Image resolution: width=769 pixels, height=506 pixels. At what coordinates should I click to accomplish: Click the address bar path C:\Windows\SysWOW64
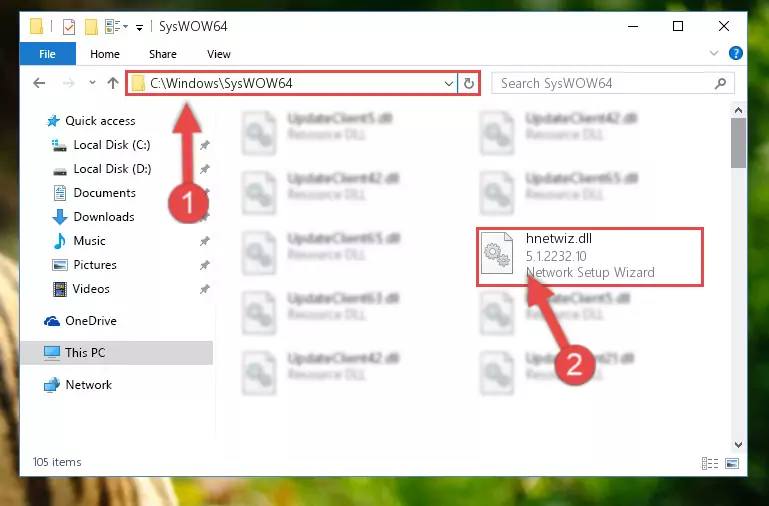tap(221, 83)
